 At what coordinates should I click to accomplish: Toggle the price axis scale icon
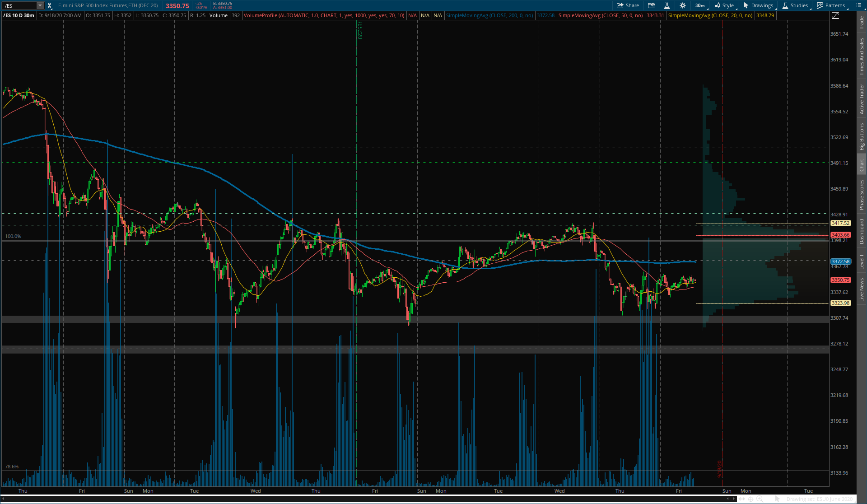835,15
